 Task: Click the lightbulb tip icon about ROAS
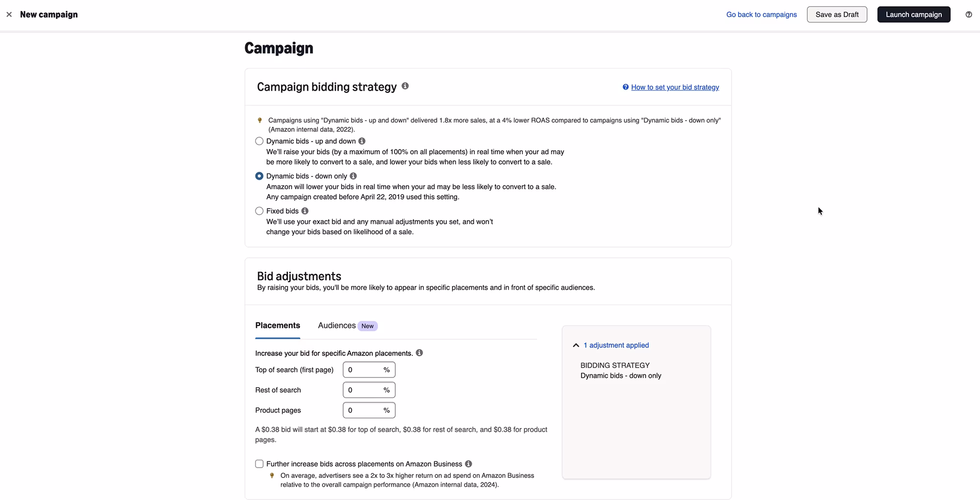[x=260, y=120]
